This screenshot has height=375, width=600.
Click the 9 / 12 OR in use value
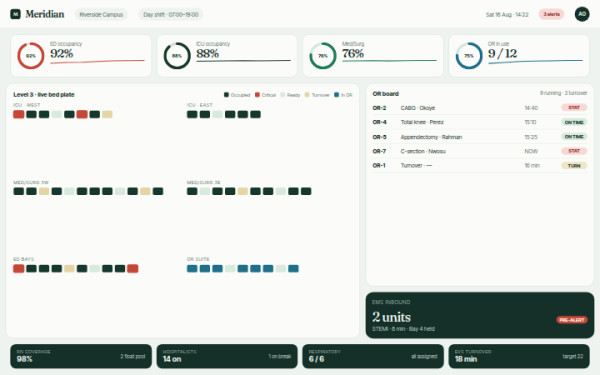(502, 53)
